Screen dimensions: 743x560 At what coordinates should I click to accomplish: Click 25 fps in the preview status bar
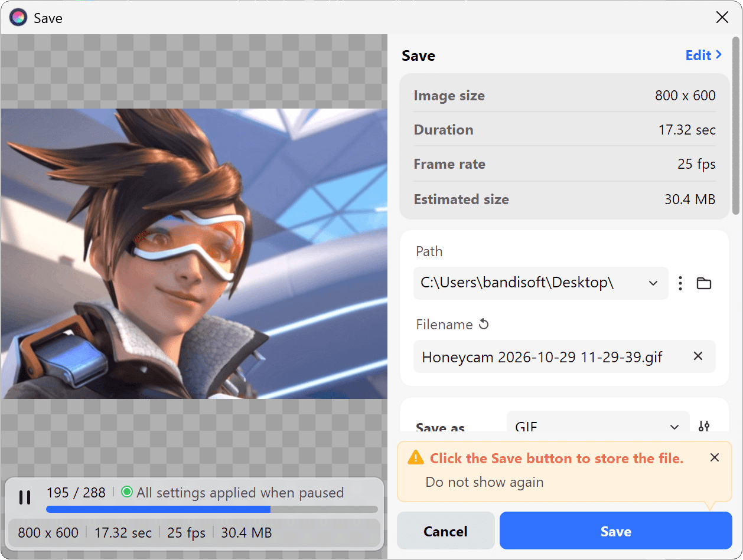[187, 533]
